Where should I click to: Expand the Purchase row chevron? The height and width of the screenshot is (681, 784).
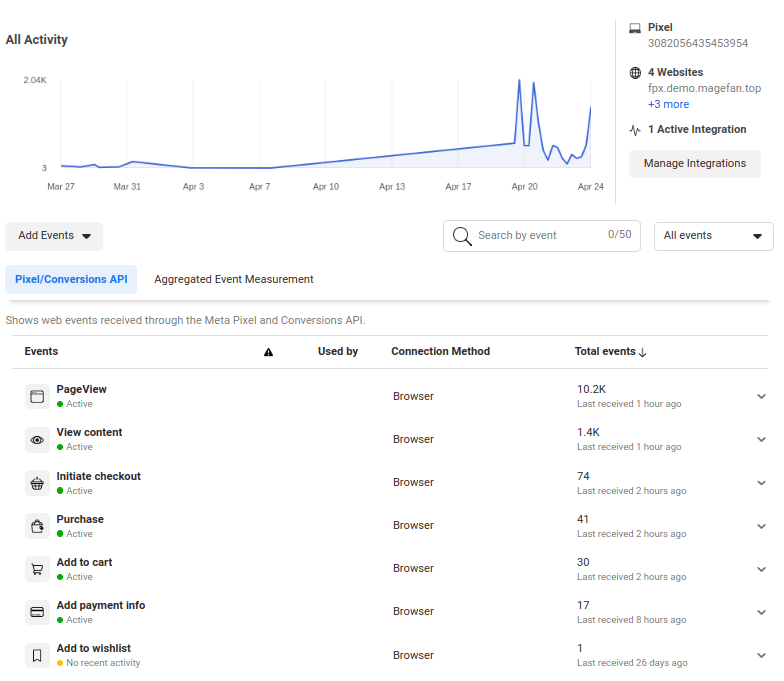pyautogui.click(x=762, y=526)
